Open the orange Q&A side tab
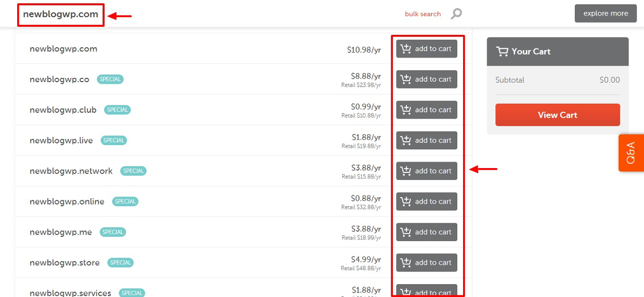 point(631,153)
